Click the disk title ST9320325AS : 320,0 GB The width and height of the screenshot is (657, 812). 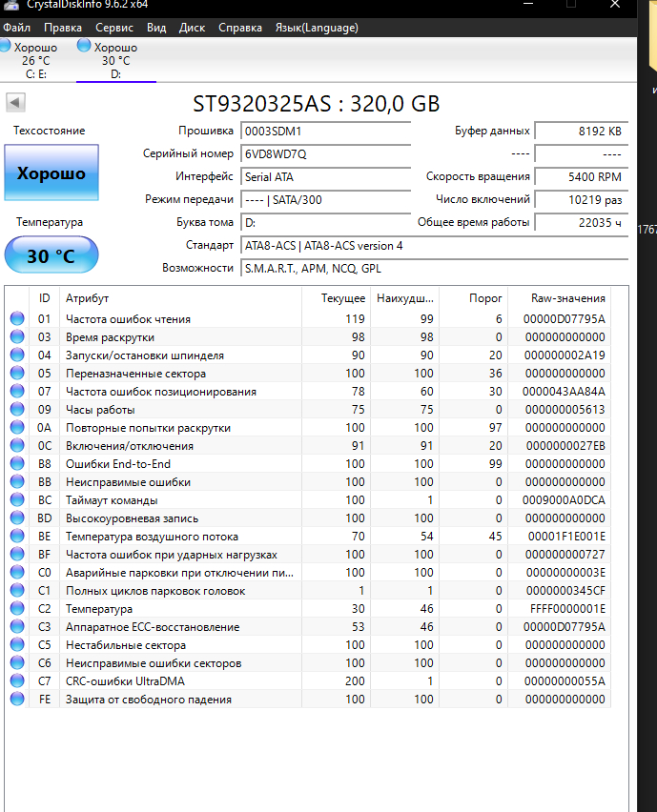(x=316, y=104)
